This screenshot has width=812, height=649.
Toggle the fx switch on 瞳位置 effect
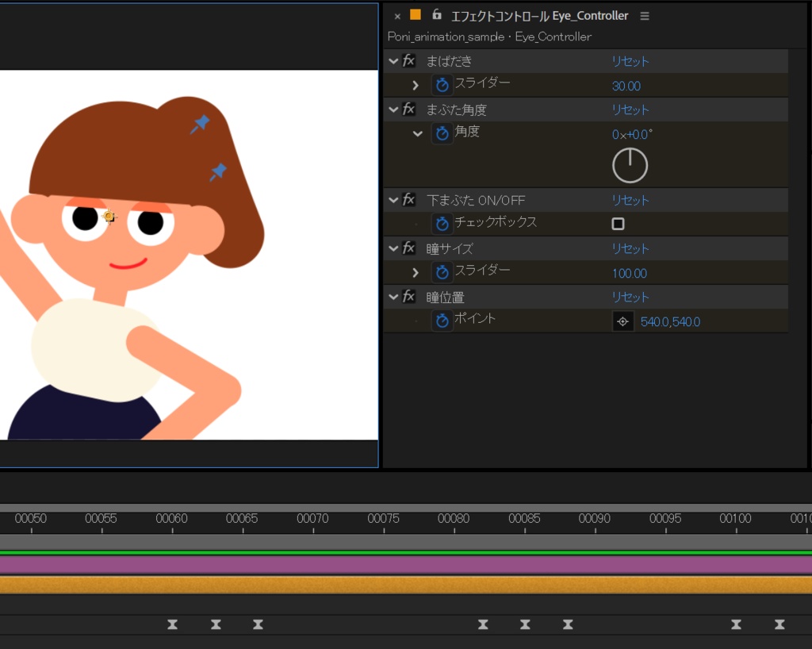tap(408, 297)
